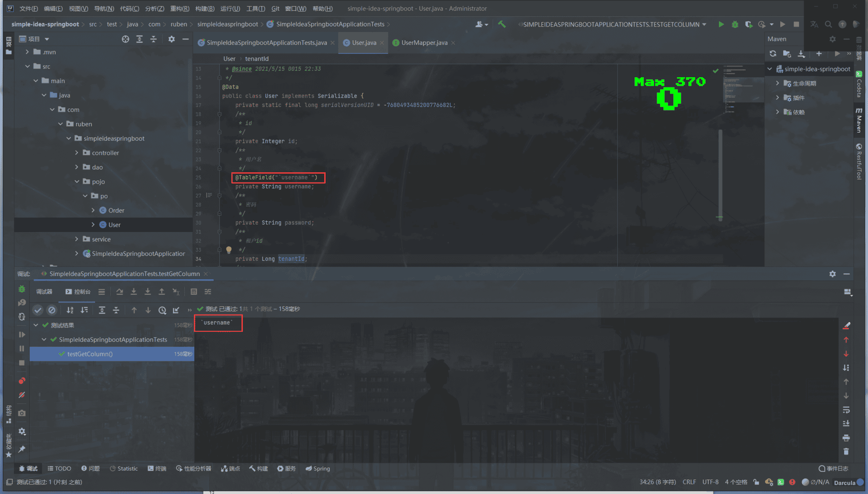Click the Search Everywhere magnifier icon
This screenshot has height=494, width=868.
tap(828, 24)
